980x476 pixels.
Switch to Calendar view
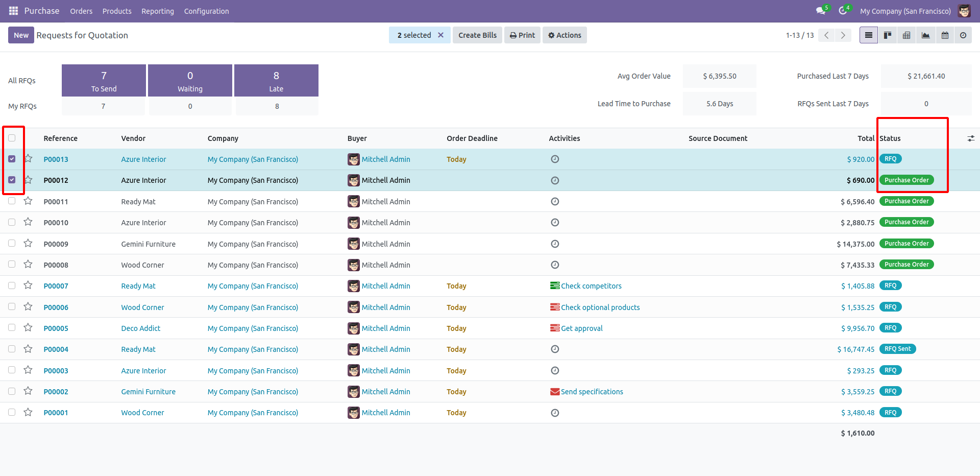[945, 35]
